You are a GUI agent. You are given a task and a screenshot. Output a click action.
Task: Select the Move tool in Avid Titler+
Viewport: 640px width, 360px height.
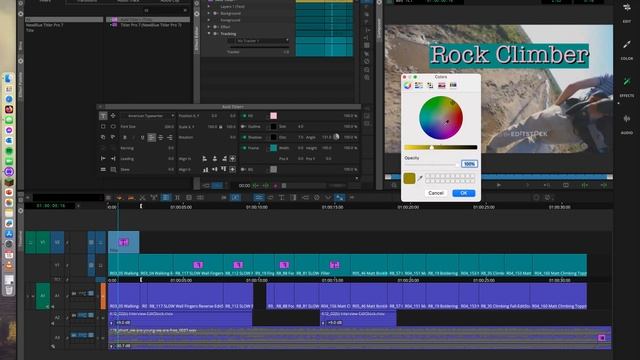pyautogui.click(x=113, y=116)
